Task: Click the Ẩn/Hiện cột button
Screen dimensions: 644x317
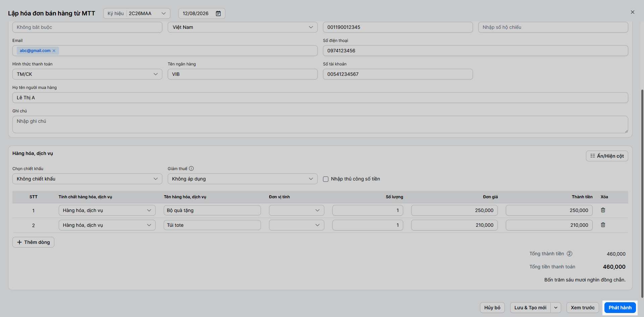Action: pos(607,156)
